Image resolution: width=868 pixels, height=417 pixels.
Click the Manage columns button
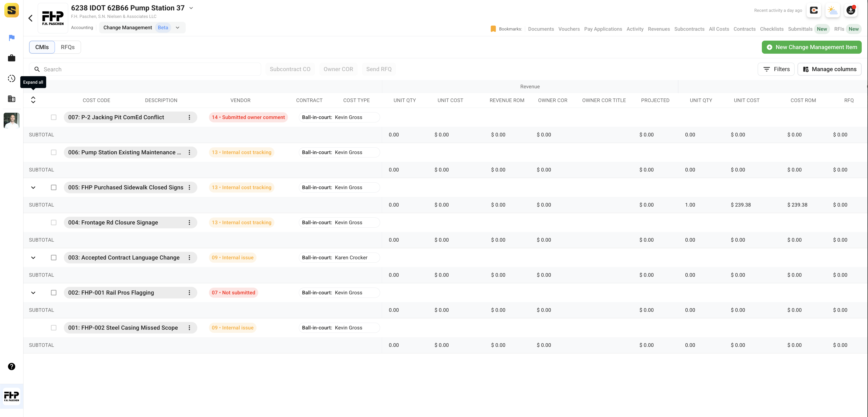pos(829,69)
